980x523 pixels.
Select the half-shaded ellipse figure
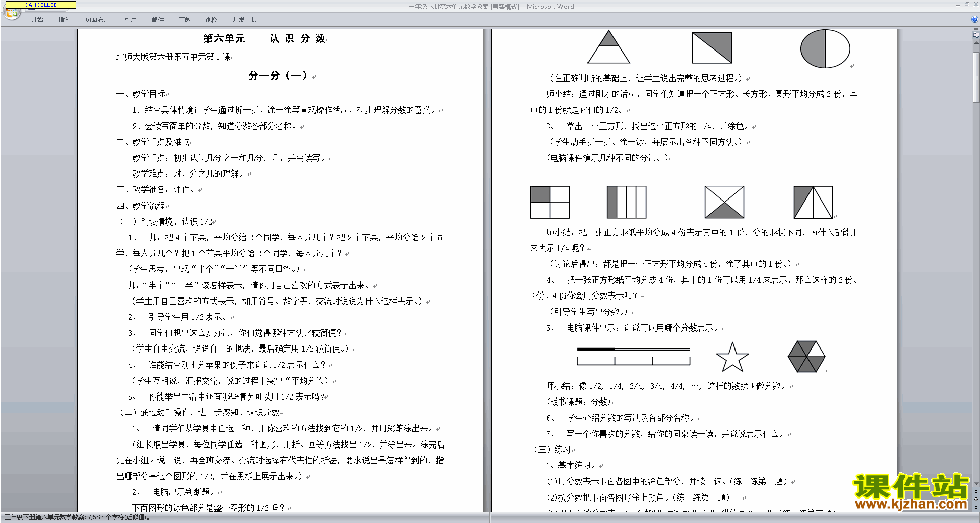point(825,49)
